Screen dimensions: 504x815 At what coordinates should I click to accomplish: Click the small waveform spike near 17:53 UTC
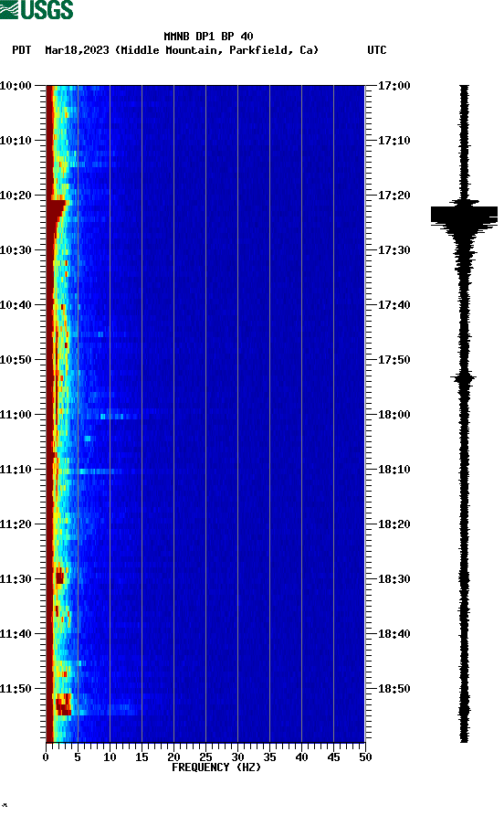pos(464,378)
